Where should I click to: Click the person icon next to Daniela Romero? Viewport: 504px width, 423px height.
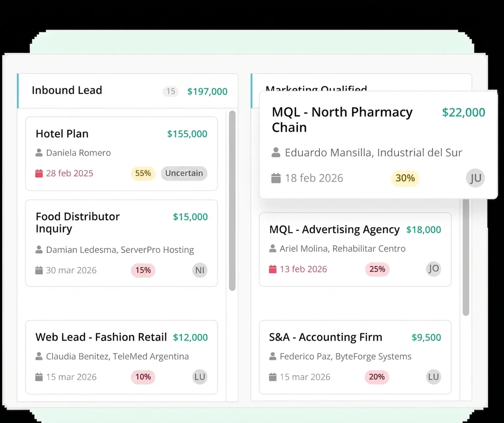(x=39, y=153)
